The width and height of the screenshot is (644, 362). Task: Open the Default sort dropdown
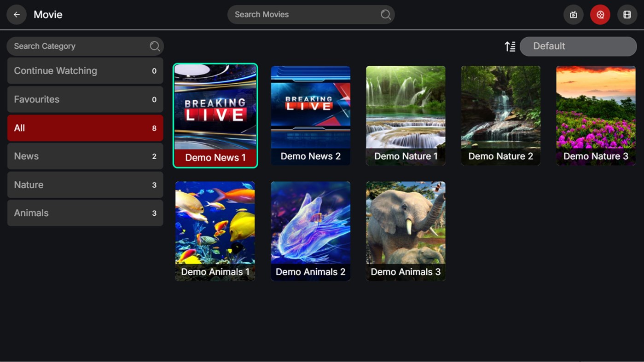coord(578,46)
